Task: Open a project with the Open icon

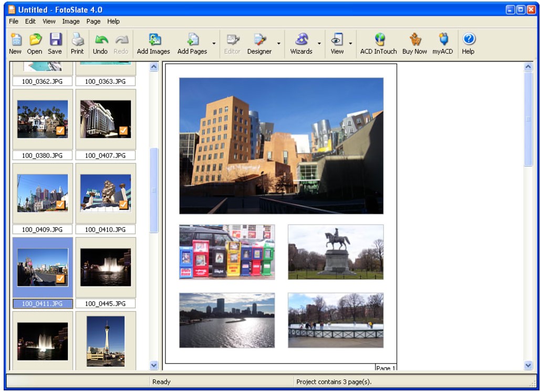Action: point(35,44)
